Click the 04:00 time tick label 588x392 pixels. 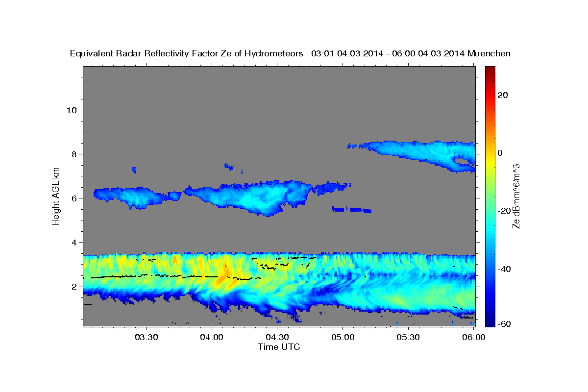click(212, 338)
